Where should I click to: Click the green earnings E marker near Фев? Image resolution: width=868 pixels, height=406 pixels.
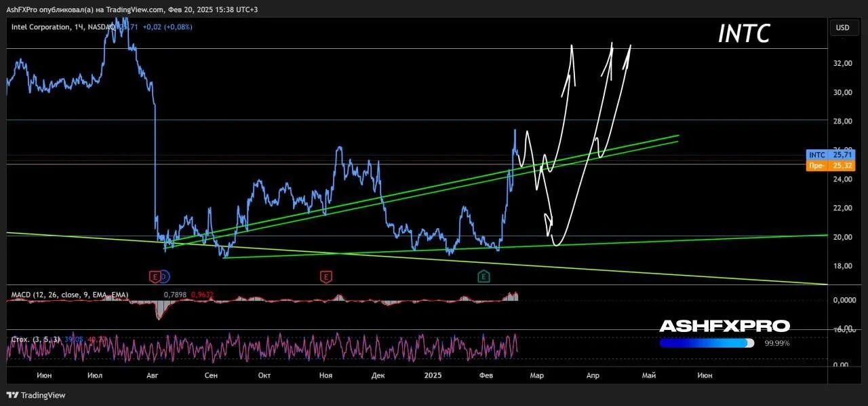[484, 276]
